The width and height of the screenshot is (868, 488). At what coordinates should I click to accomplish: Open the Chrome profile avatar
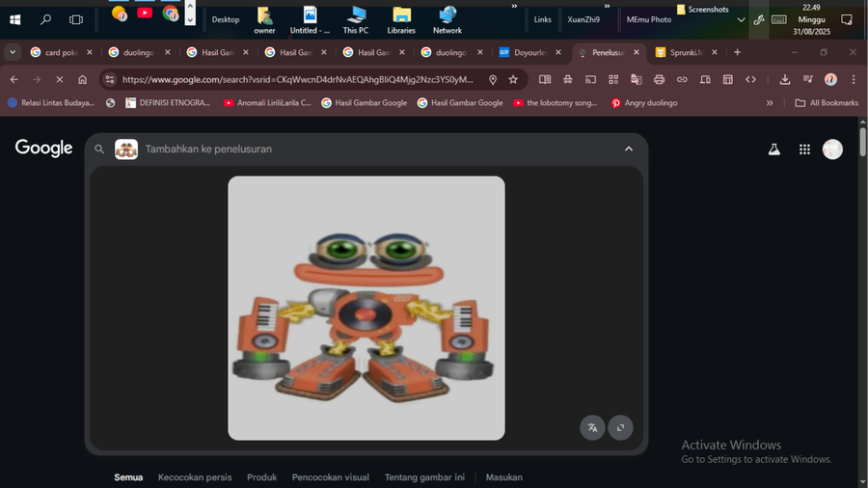coord(830,80)
